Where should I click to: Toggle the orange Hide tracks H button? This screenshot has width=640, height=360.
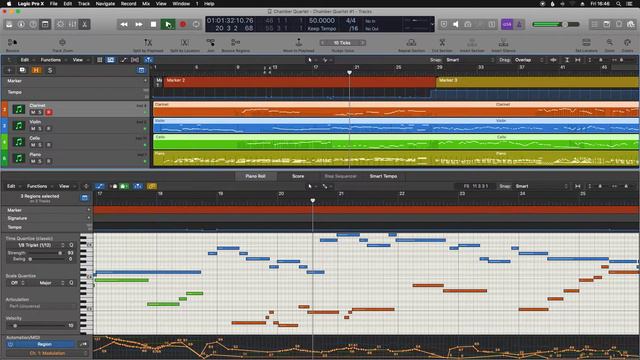click(36, 70)
